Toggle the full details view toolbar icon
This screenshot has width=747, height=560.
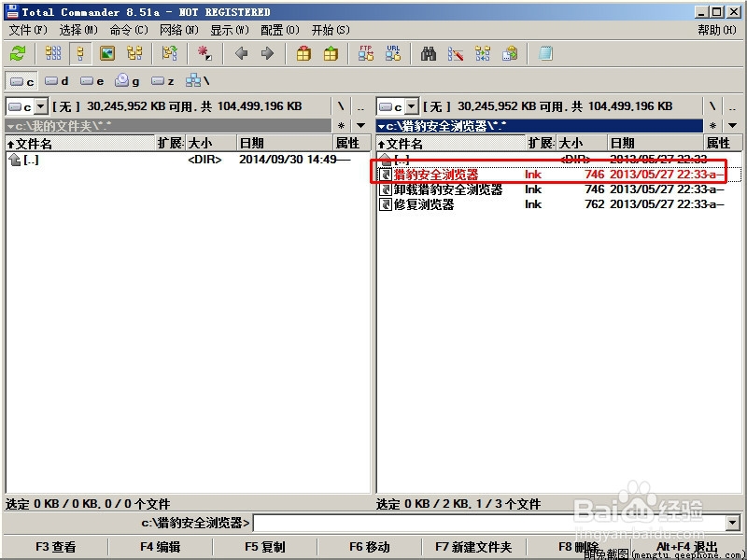pos(80,53)
